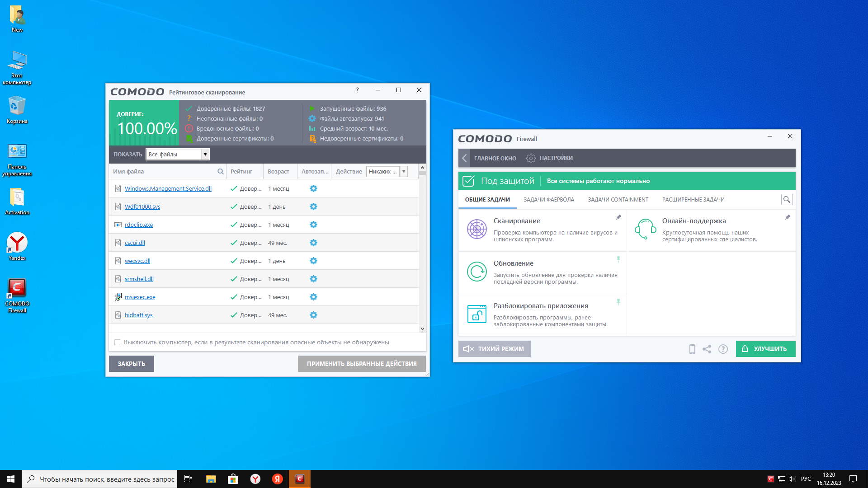Click the Unblock Applications padlock icon
868x488 pixels.
pyautogui.click(x=476, y=314)
